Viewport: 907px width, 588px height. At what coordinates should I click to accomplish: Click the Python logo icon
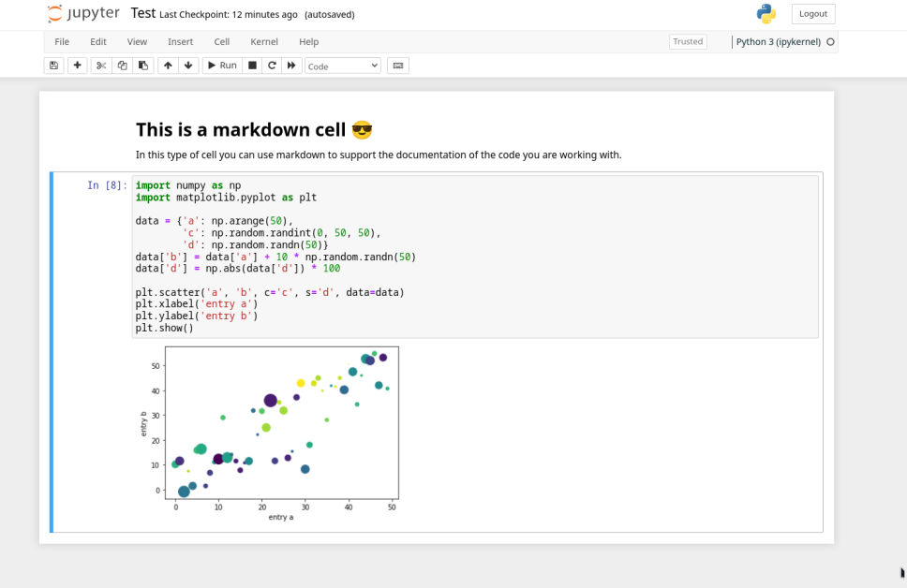coord(766,14)
